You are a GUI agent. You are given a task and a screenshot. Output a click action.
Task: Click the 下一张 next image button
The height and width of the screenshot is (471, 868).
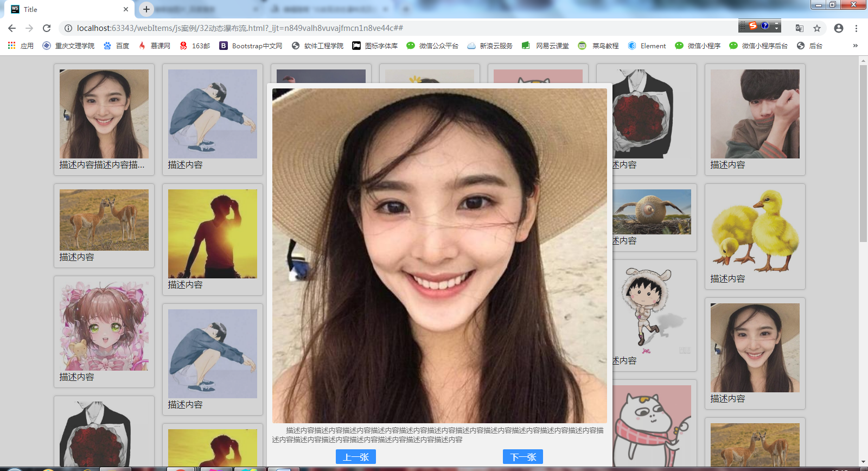[x=523, y=457]
